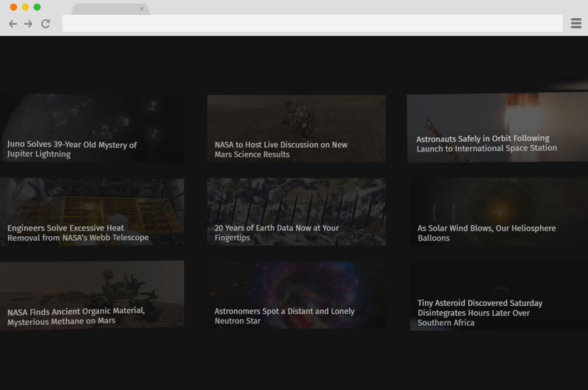The width and height of the screenshot is (588, 390).
Task: Open Tiny Asteroid Discovered Saturday article
Action: [499, 296]
